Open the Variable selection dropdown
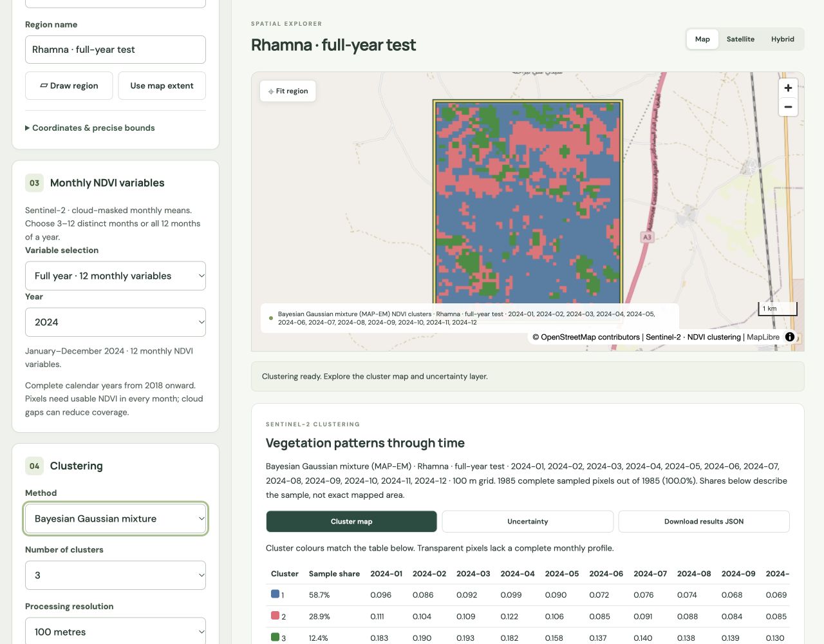Screen dimensions: 824x644 coord(116,276)
